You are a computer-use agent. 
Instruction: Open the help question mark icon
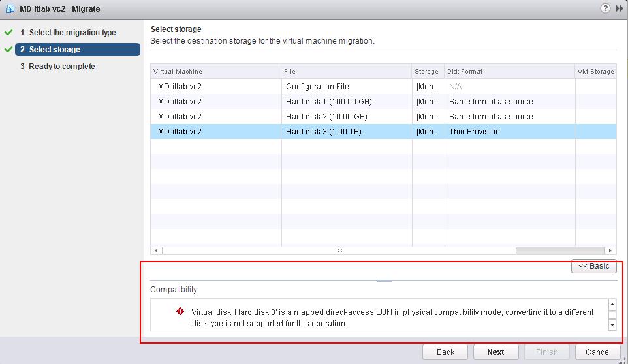[605, 8]
